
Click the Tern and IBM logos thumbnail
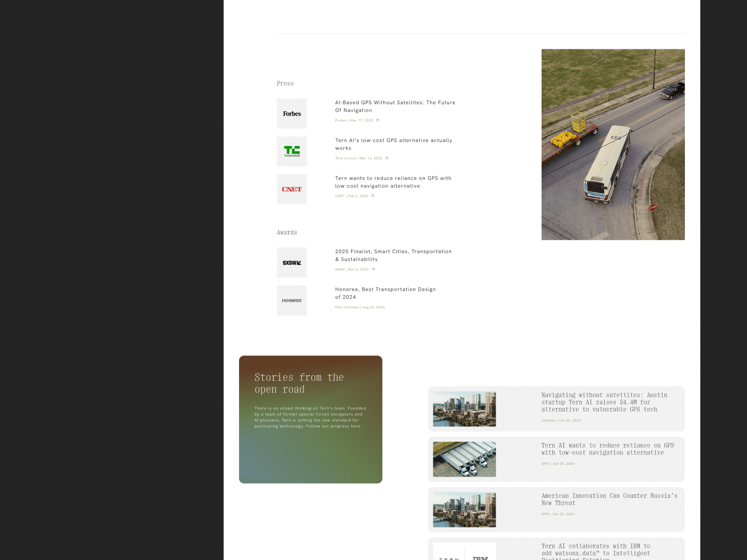click(x=465, y=552)
